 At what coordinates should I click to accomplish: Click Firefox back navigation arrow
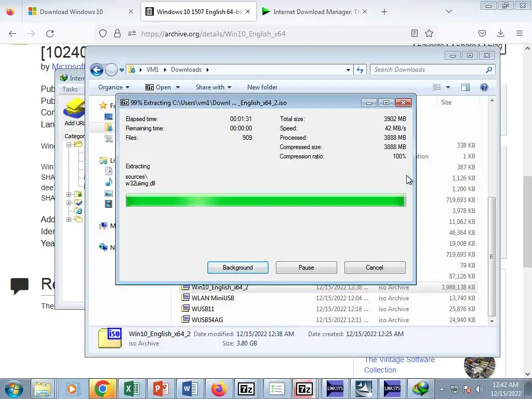[x=12, y=34]
